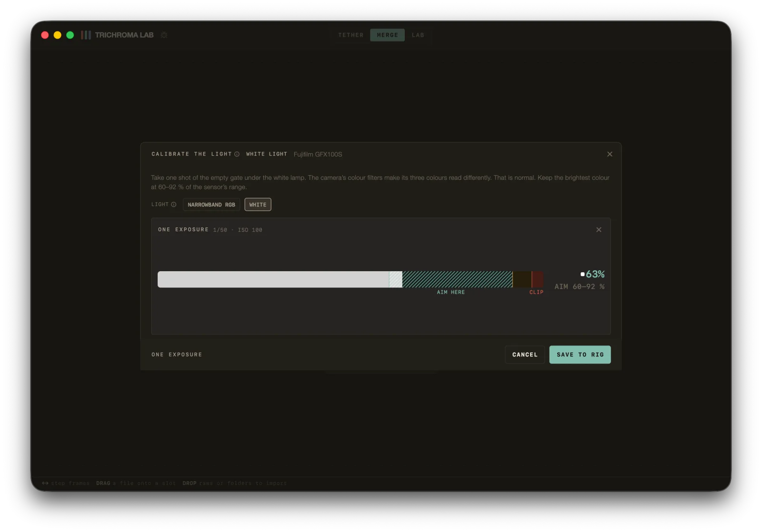Switch to the Merge tab
The width and height of the screenshot is (762, 532).
point(387,35)
